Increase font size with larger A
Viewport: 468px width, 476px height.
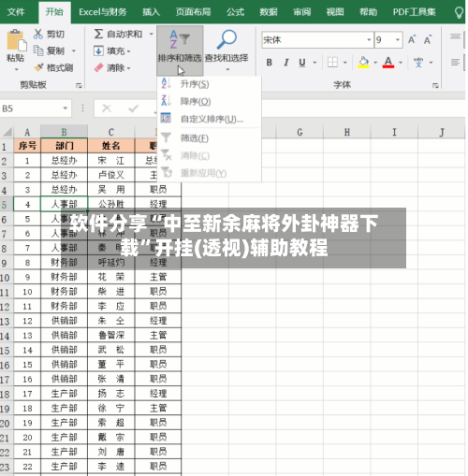tap(412, 39)
